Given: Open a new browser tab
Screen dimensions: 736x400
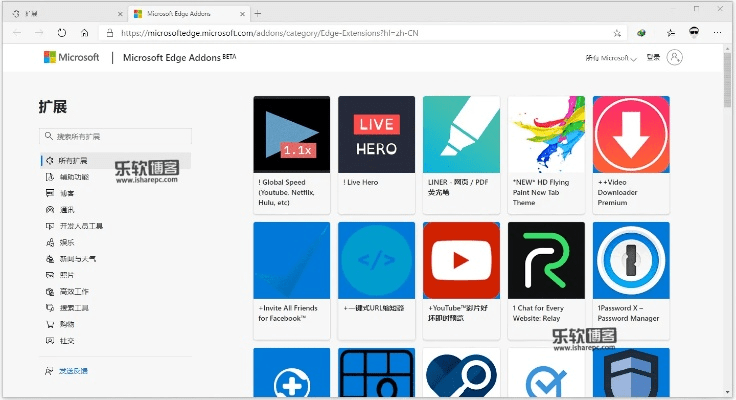Looking at the screenshot, I should [257, 13].
